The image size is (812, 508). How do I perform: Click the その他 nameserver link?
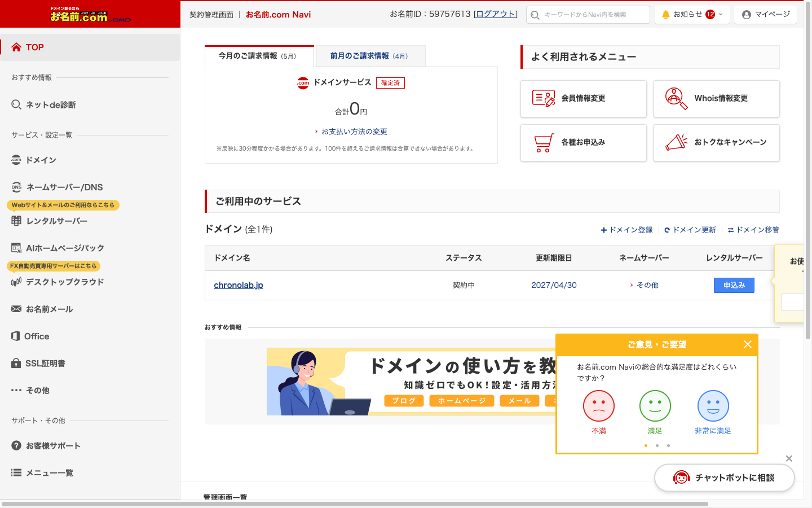[x=647, y=285]
